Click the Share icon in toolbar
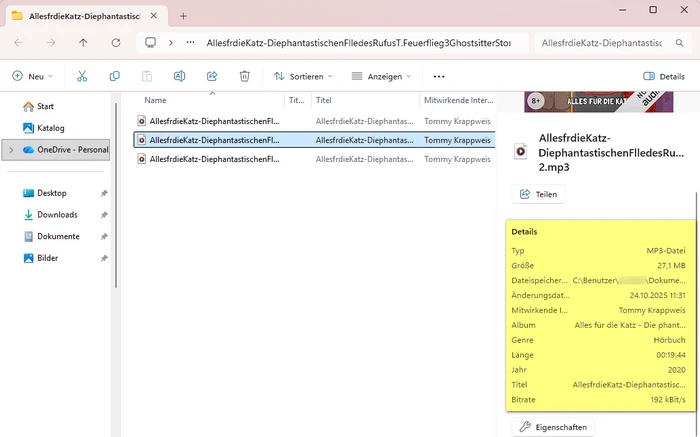Image resolution: width=700 pixels, height=437 pixels. tap(212, 76)
